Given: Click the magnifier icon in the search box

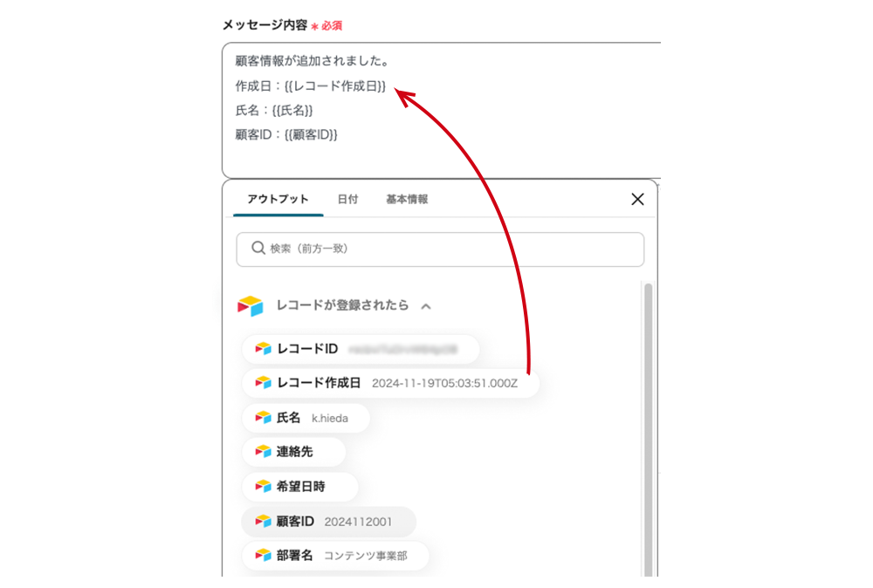Looking at the screenshot, I should click(258, 248).
